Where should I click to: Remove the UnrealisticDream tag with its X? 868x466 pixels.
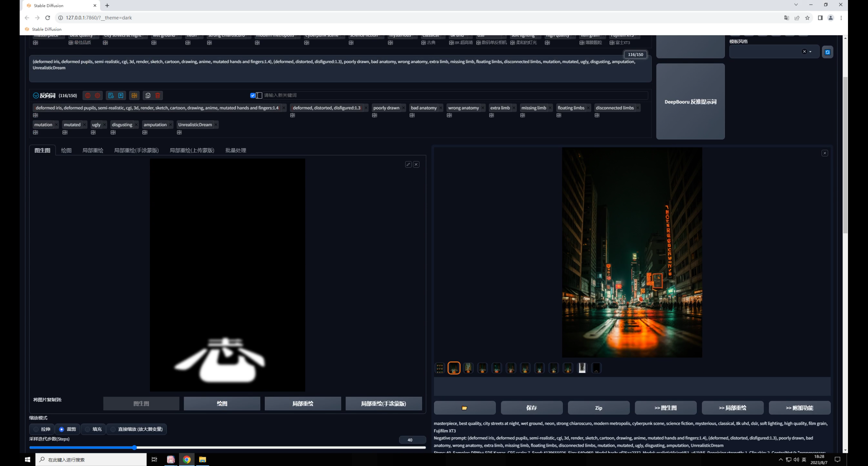click(x=216, y=125)
